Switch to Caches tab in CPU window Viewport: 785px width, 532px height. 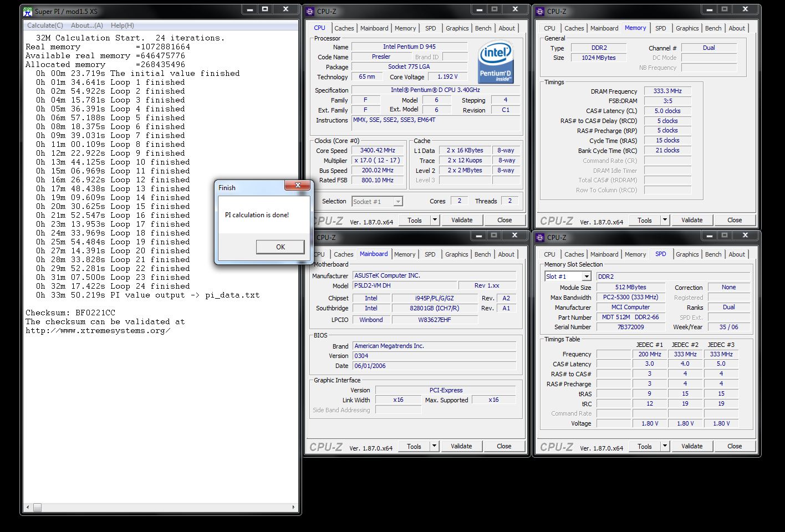(344, 28)
